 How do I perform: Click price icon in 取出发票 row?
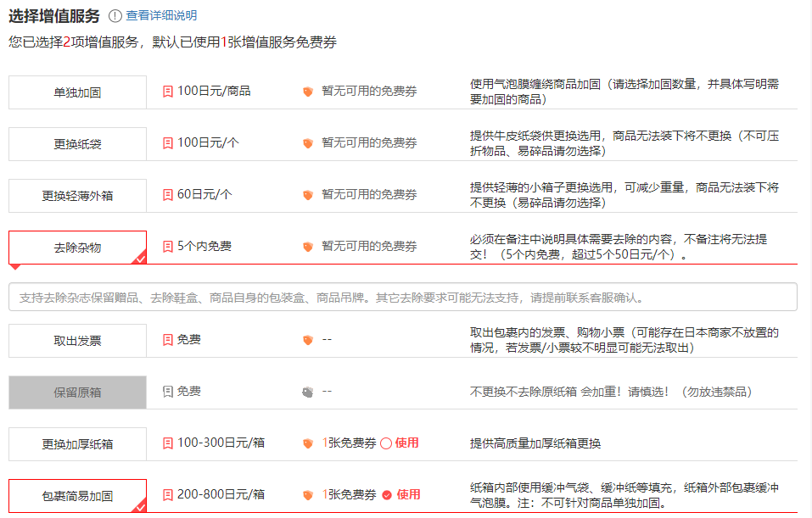point(168,339)
